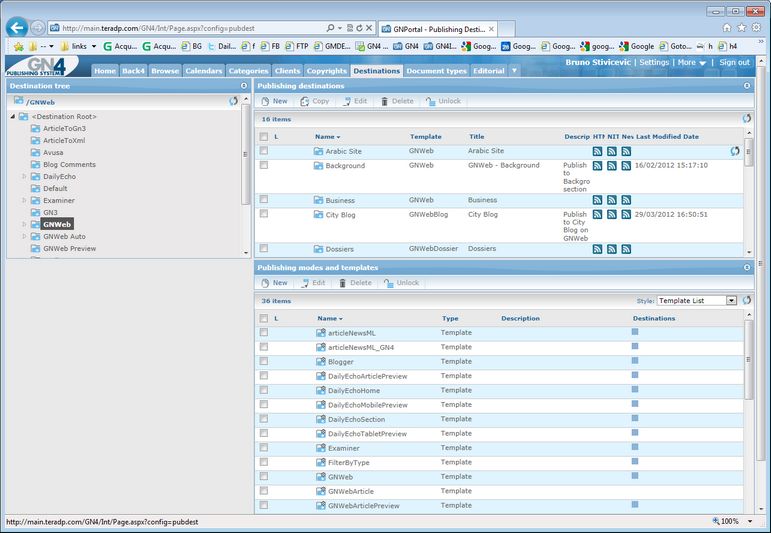The image size is (771, 533).
Task: Switch to the Editorial tab
Action: click(x=489, y=71)
